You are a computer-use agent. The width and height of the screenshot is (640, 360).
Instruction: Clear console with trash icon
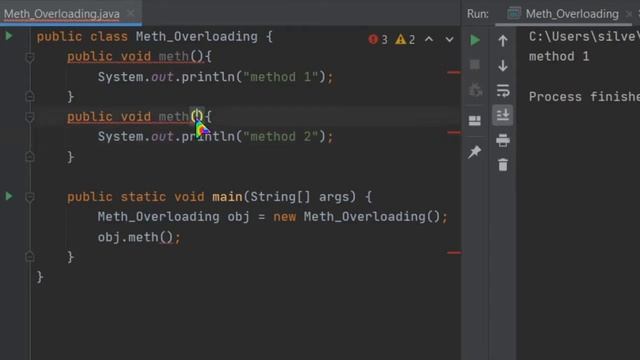[503, 165]
